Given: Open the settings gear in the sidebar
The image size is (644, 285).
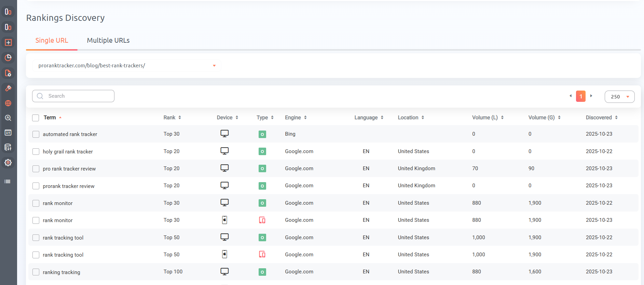Looking at the screenshot, I should tap(8, 163).
